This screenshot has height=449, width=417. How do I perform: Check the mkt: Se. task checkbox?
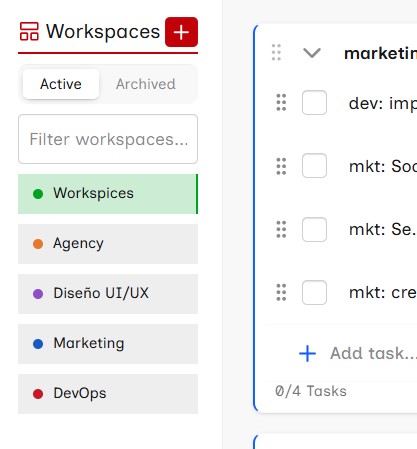click(x=314, y=229)
